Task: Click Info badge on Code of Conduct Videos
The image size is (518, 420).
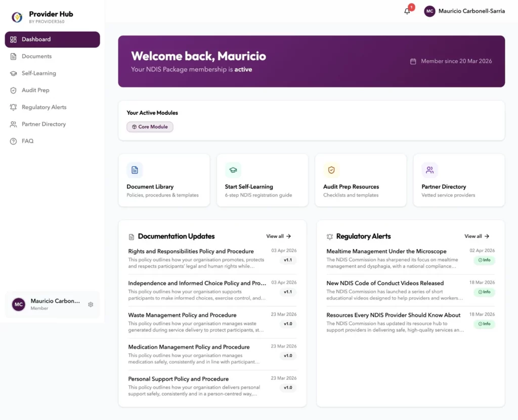Action: (x=484, y=292)
